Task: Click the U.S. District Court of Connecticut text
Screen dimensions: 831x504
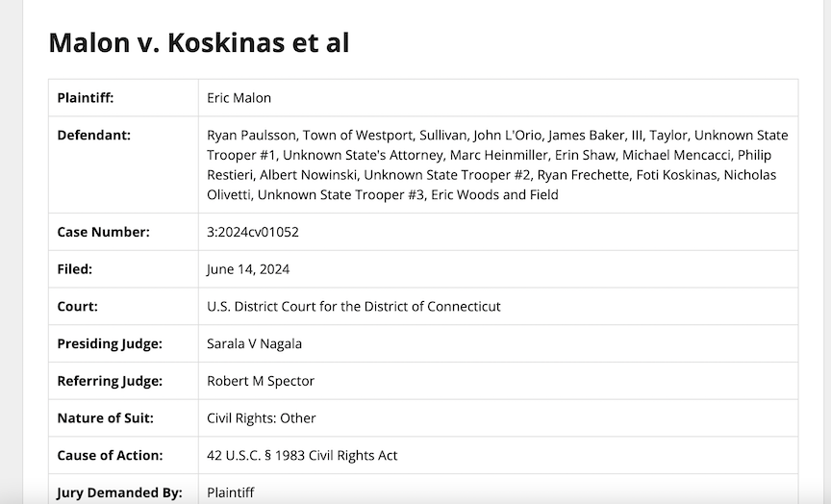Action: point(353,307)
